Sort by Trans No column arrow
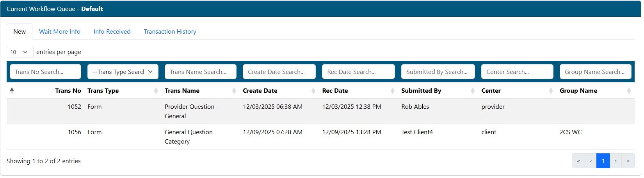The width and height of the screenshot is (644, 178). pos(12,90)
